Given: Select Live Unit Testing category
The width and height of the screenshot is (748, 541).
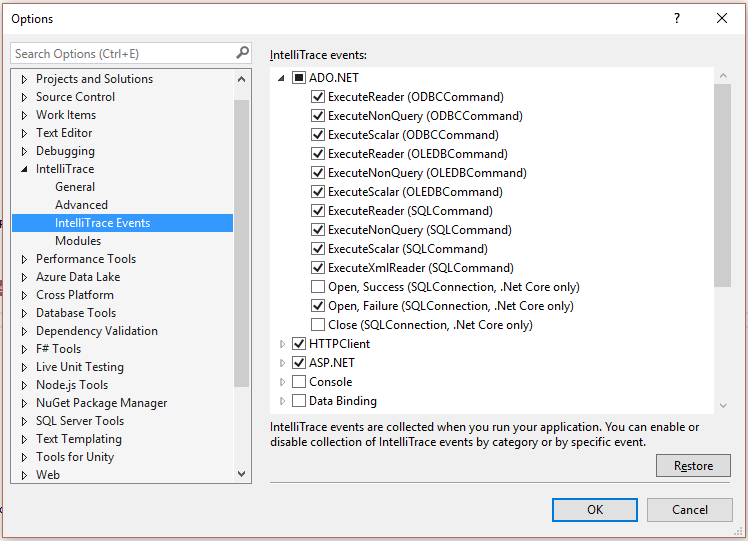Looking at the screenshot, I should (80, 367).
